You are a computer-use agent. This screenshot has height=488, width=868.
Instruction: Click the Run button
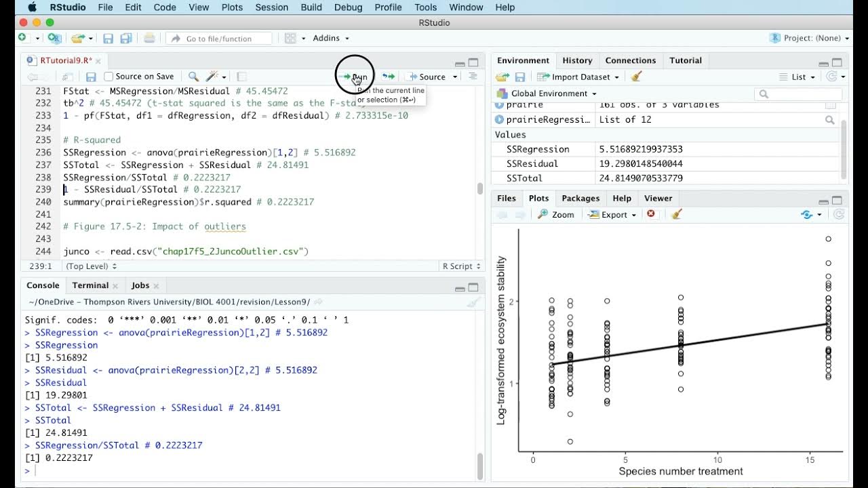coord(355,77)
